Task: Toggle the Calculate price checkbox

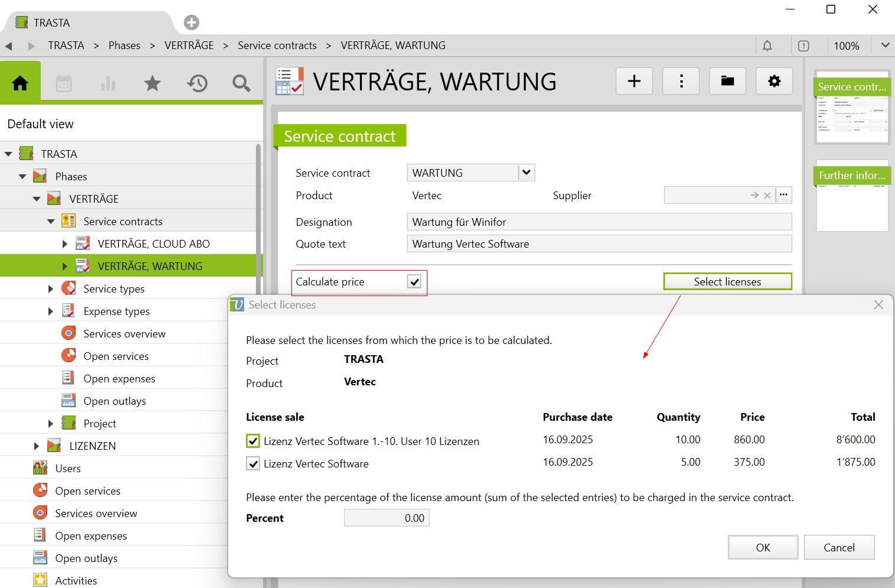Action: click(x=414, y=282)
